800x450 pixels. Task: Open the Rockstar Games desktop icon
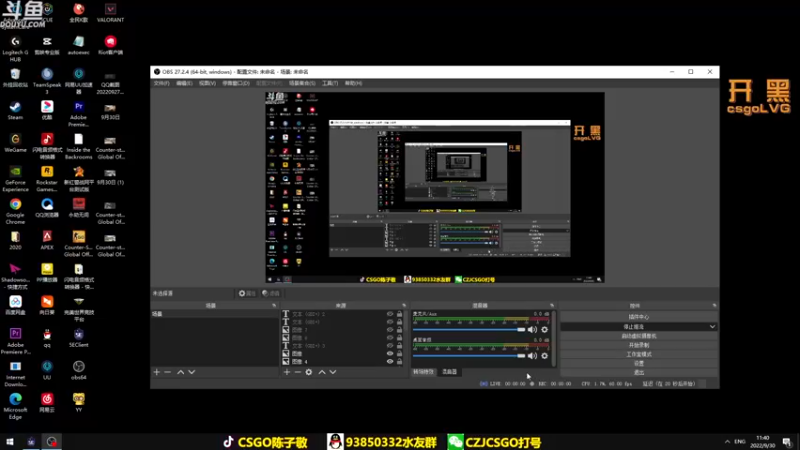pyautogui.click(x=47, y=179)
